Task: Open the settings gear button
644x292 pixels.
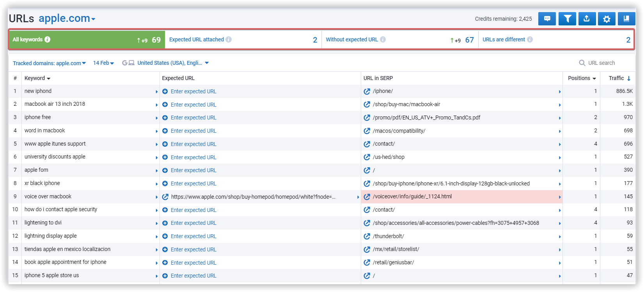Action: point(607,19)
